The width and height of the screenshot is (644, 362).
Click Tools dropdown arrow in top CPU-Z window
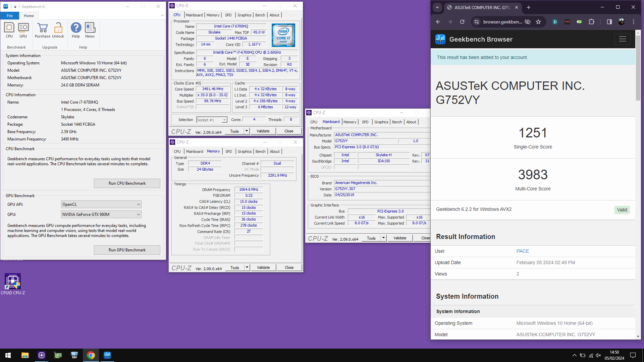[247, 131]
